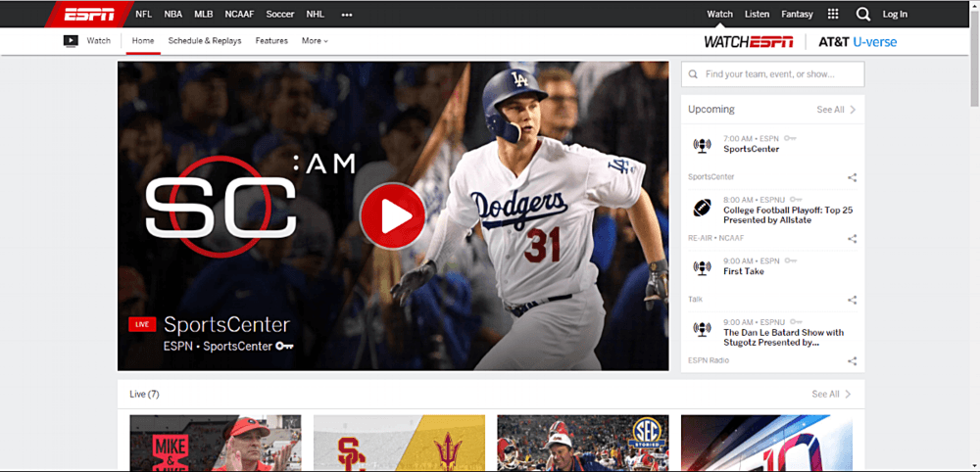Viewport: 980px width, 472px height.
Task: Click the red LIVE badge on featured video
Action: pos(142,325)
